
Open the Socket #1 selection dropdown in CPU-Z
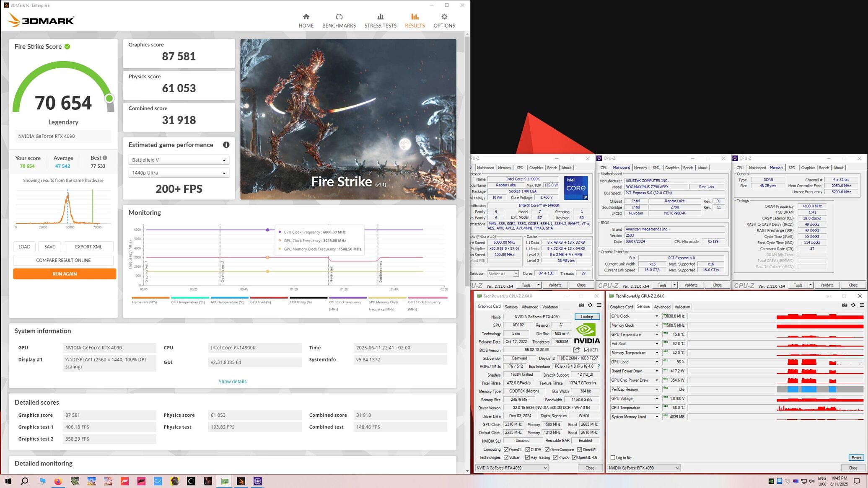click(503, 274)
